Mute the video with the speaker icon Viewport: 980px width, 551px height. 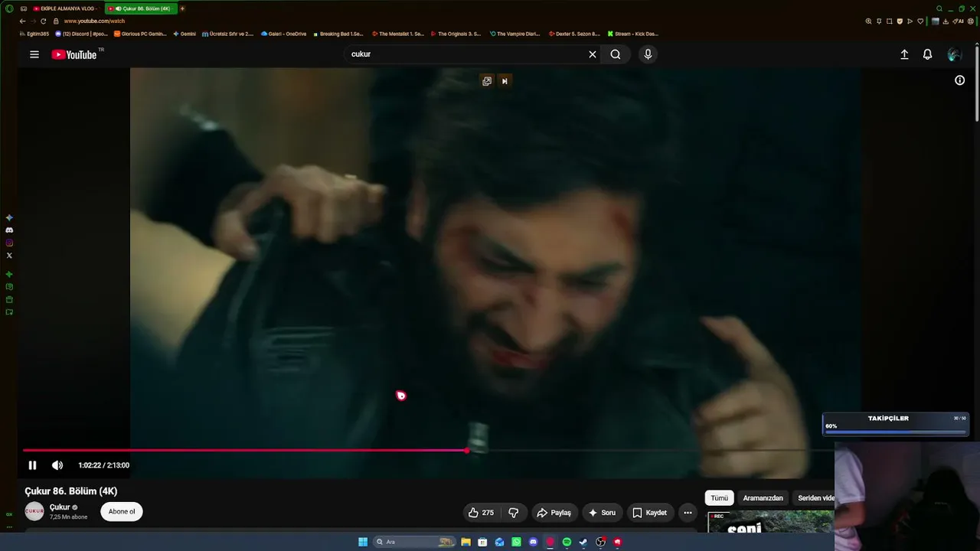point(57,465)
